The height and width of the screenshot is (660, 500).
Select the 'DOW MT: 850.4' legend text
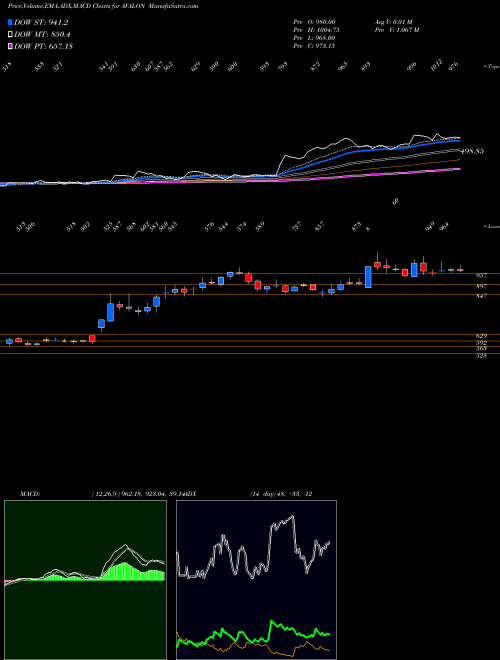click(42, 34)
